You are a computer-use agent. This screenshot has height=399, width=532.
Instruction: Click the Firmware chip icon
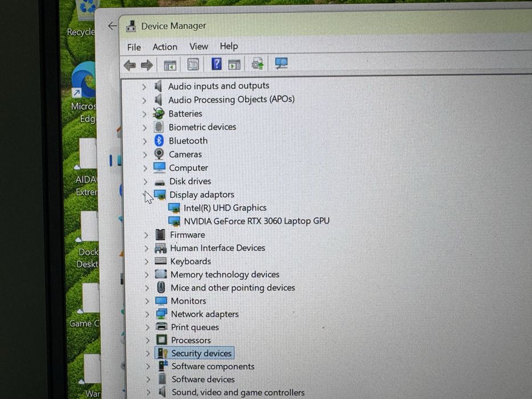[160, 234]
